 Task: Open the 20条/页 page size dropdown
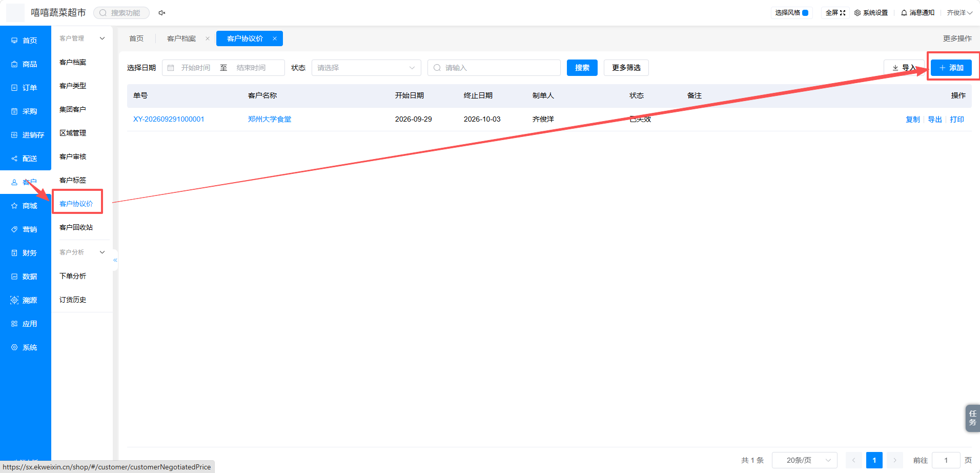pyautogui.click(x=804, y=460)
